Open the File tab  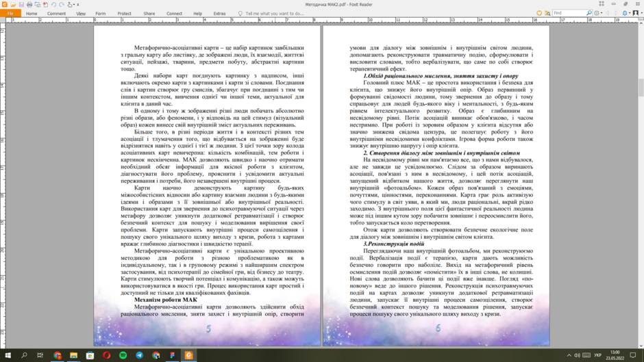click(x=10, y=14)
